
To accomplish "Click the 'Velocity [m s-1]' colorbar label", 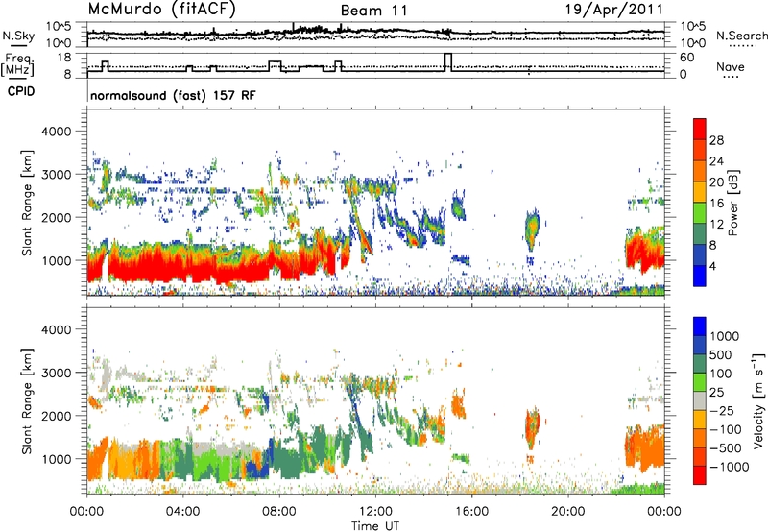I will pos(758,400).
